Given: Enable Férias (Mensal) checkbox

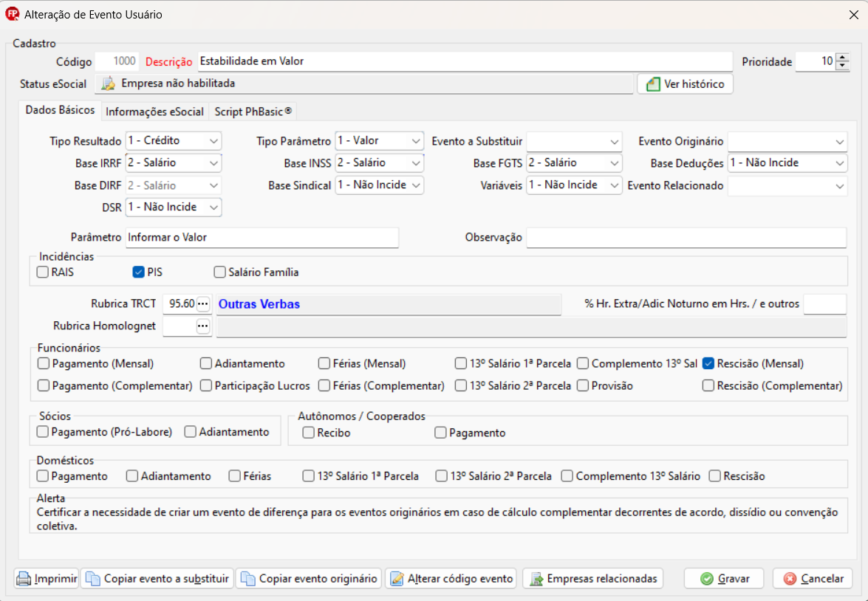Looking at the screenshot, I should (324, 363).
